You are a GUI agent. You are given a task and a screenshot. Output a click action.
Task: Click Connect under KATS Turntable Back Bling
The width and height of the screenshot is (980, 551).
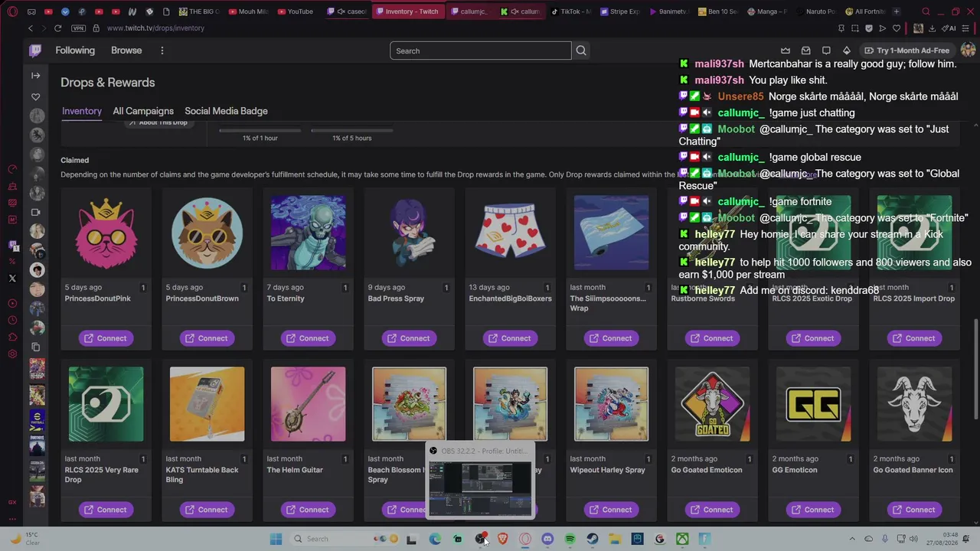[x=207, y=510]
